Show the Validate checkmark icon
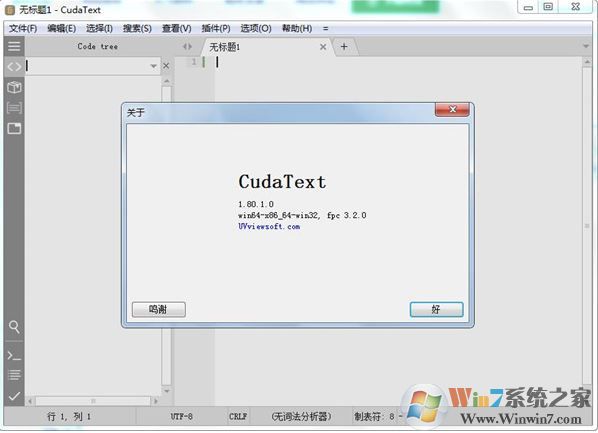Image resolution: width=598 pixels, height=433 pixels. coord(14,396)
